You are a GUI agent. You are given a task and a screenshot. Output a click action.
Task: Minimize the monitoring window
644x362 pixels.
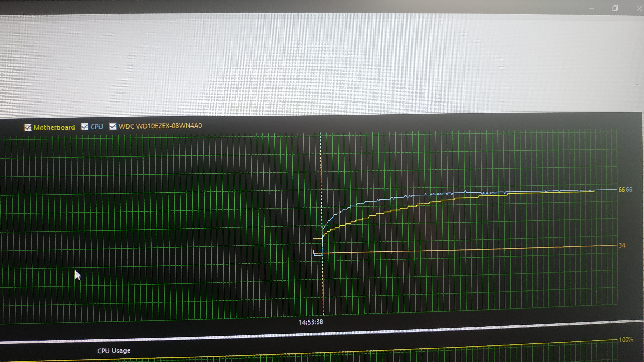591,8
